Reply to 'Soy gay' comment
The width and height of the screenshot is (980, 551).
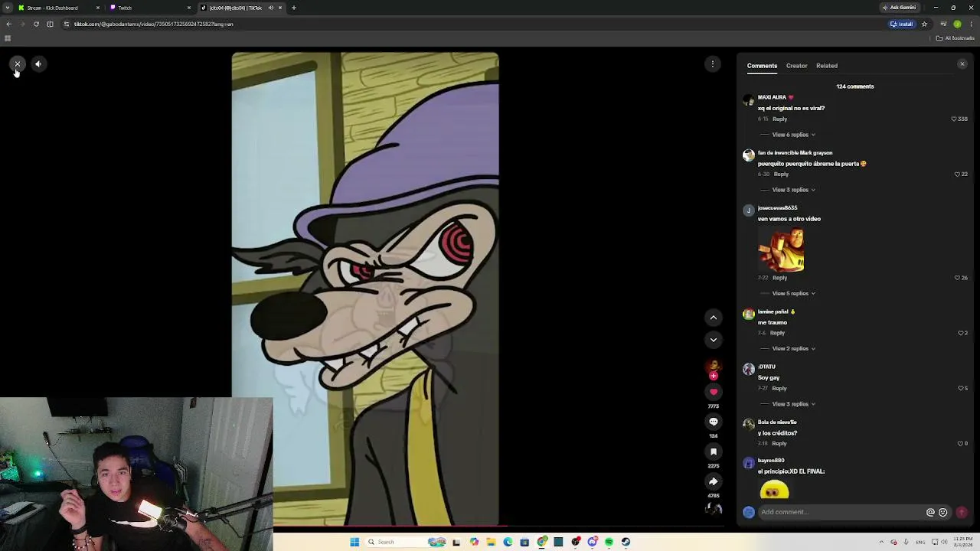pos(779,388)
